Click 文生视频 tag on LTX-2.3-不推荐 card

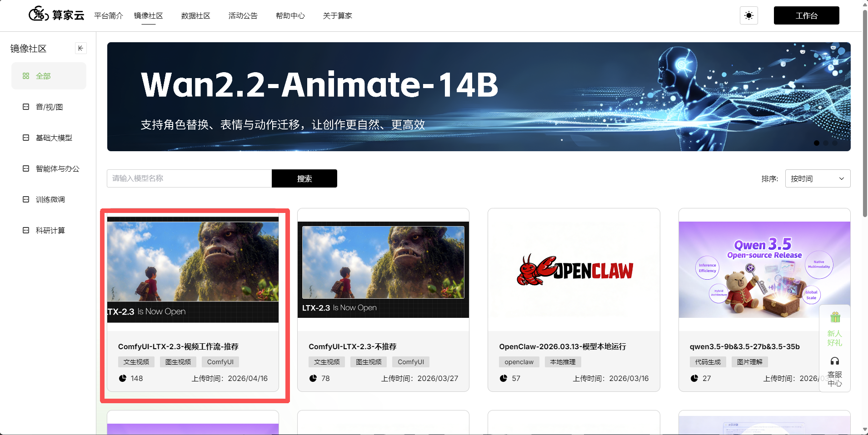(327, 362)
